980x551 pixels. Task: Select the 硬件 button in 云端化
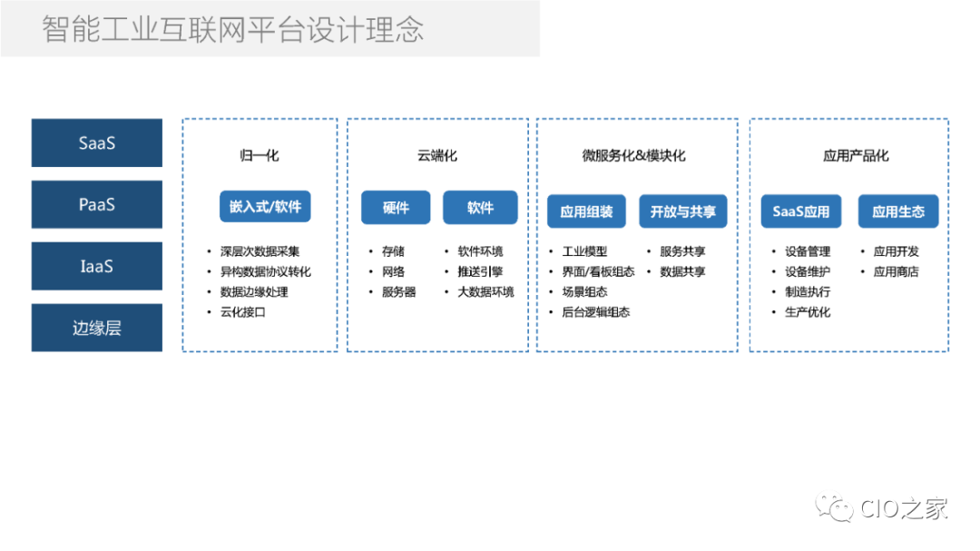click(x=397, y=207)
